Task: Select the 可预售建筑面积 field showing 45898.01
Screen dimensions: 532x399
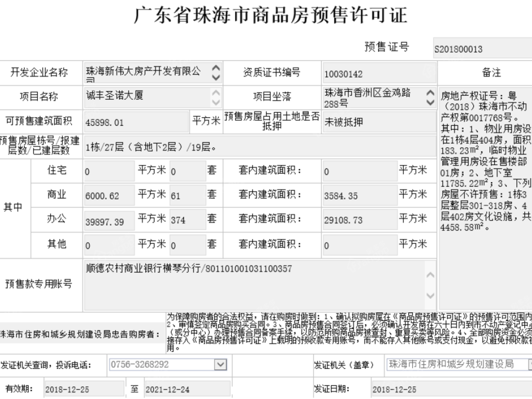Action: click(136, 122)
